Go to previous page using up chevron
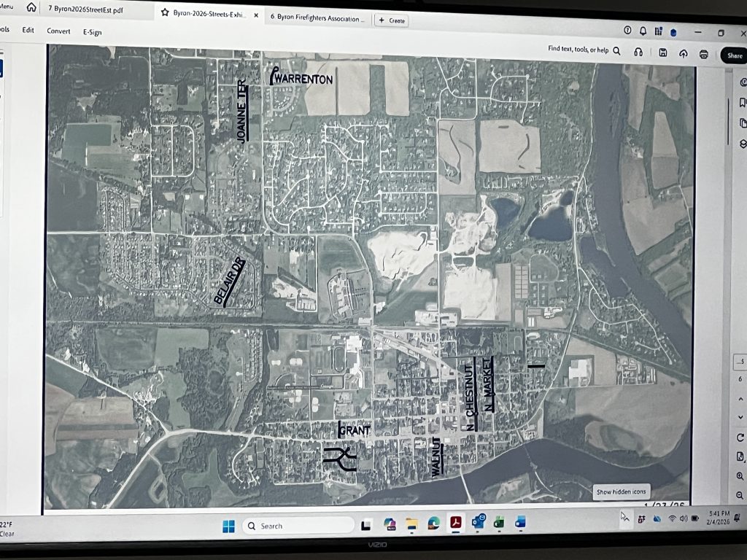The height and width of the screenshot is (560, 747). [742, 397]
